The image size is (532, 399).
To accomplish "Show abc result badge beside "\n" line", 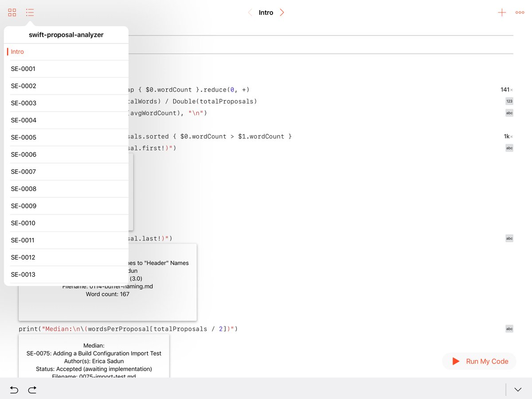I will (509, 113).
